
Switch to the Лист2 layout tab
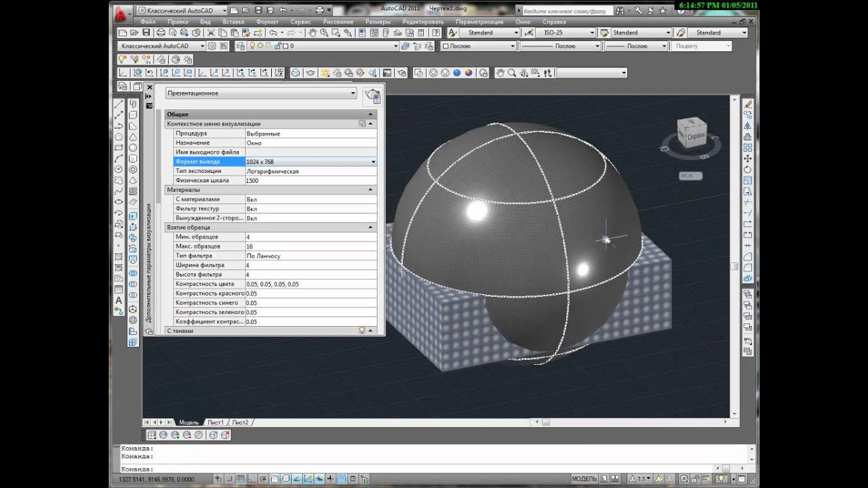240,422
